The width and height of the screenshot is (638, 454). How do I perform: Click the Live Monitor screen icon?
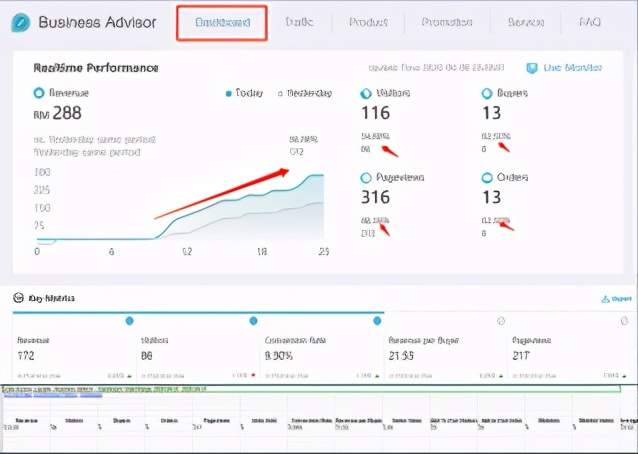[x=531, y=68]
